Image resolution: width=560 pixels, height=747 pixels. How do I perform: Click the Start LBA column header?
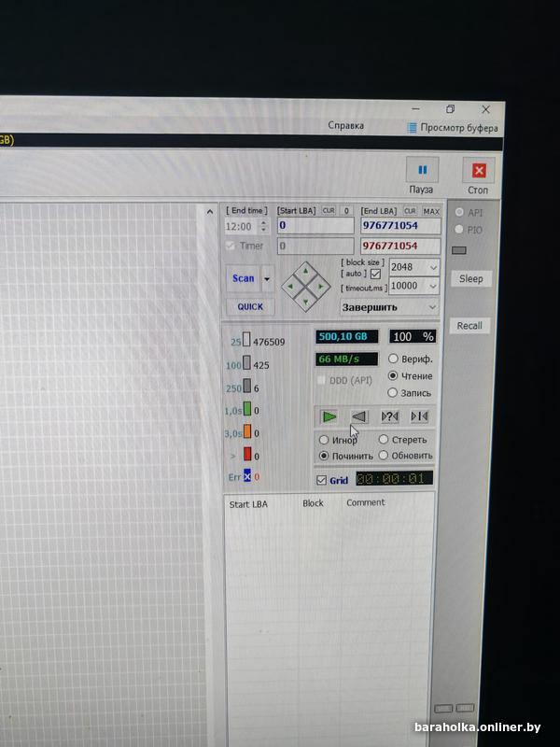(x=248, y=504)
